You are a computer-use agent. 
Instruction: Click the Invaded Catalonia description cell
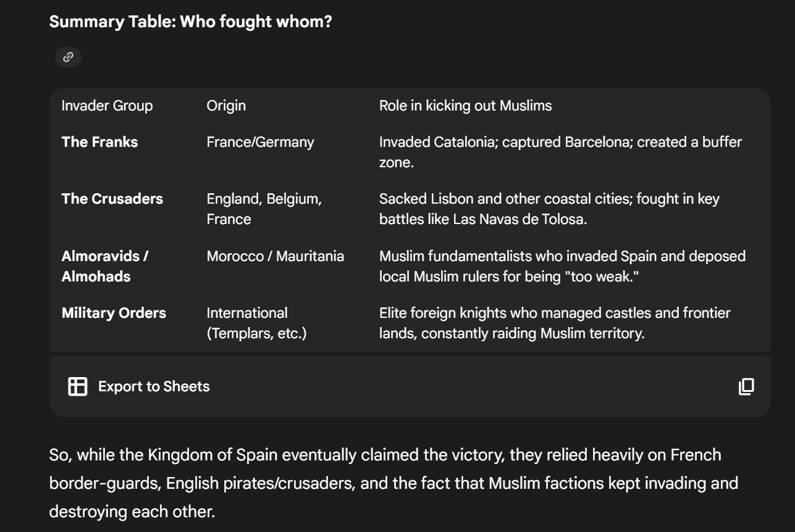[x=560, y=152]
